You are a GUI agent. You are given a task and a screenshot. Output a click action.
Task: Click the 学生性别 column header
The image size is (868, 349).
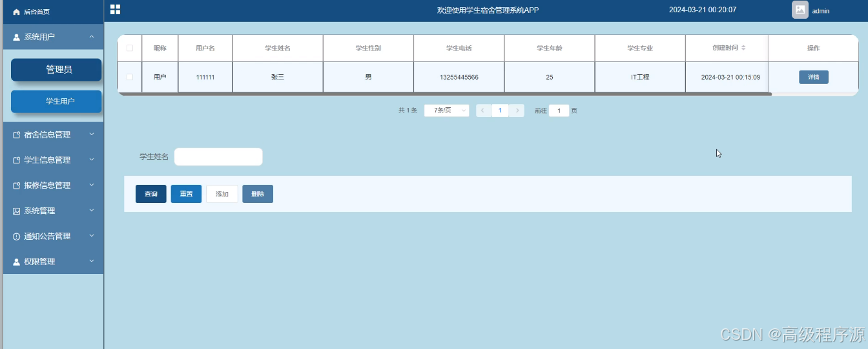pos(368,48)
